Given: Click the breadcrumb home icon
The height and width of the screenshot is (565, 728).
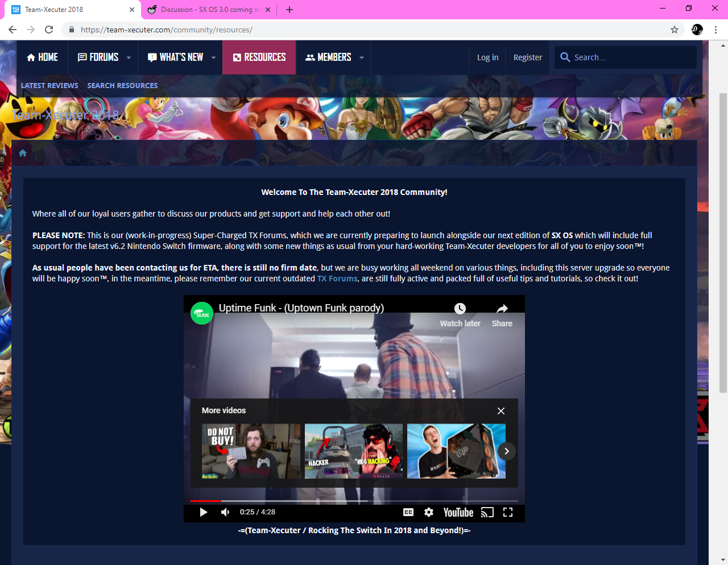Looking at the screenshot, I should (x=23, y=153).
